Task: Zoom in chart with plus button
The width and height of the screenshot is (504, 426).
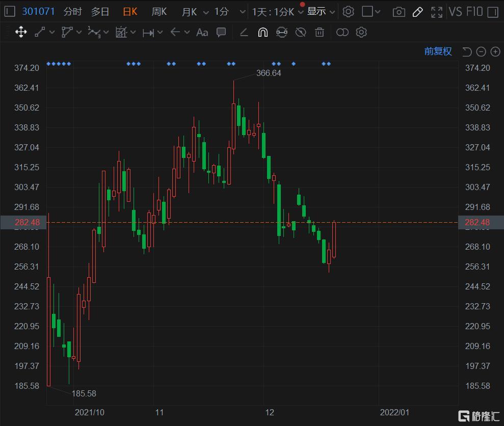Action: [495, 51]
